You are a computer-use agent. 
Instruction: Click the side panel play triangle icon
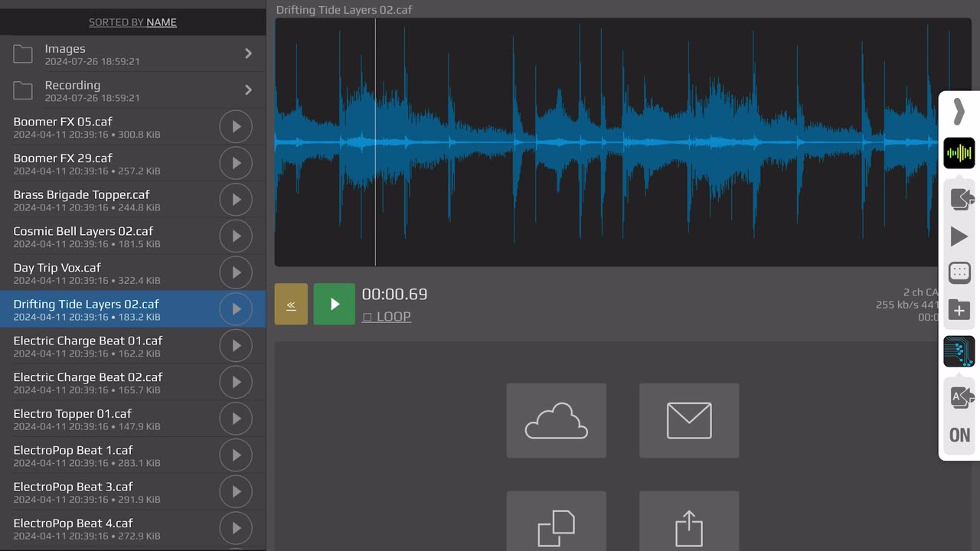coord(959,236)
